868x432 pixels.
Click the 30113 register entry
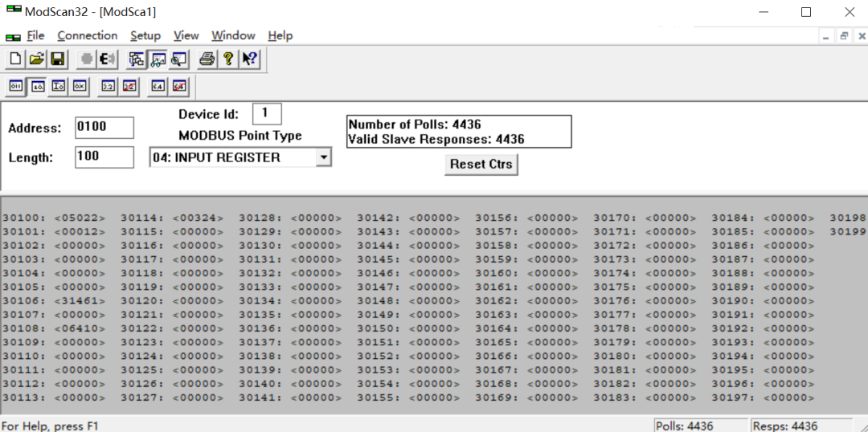55,397
